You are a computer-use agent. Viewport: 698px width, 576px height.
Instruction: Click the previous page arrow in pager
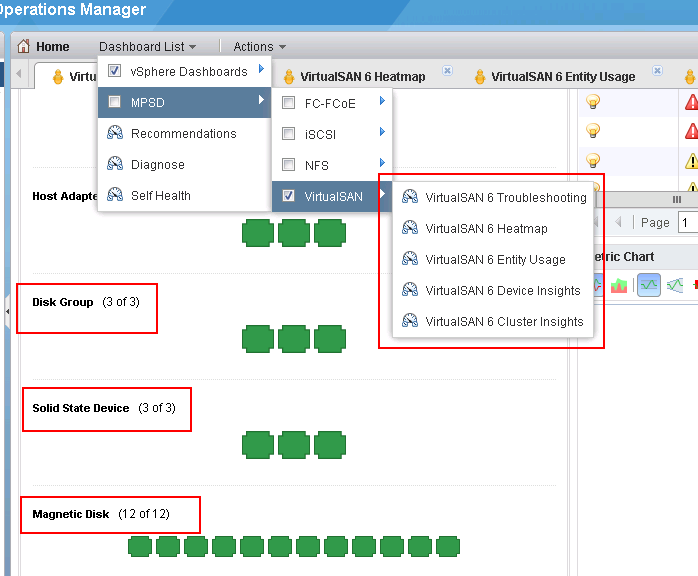tap(618, 222)
